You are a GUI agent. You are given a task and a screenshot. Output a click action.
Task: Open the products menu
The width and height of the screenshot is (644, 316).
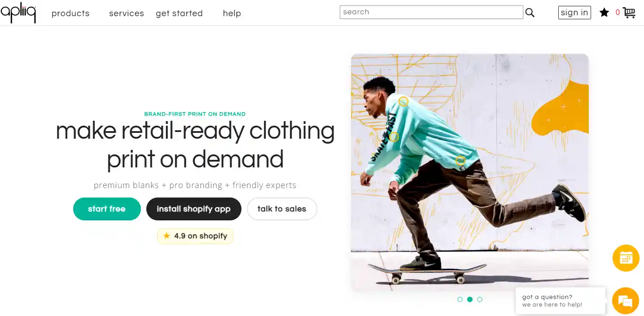pyautogui.click(x=70, y=13)
